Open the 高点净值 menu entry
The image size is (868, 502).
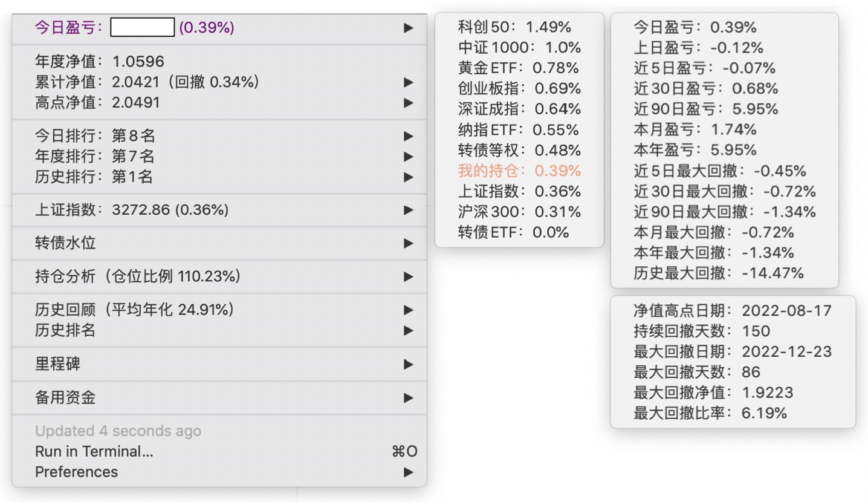tap(97, 103)
